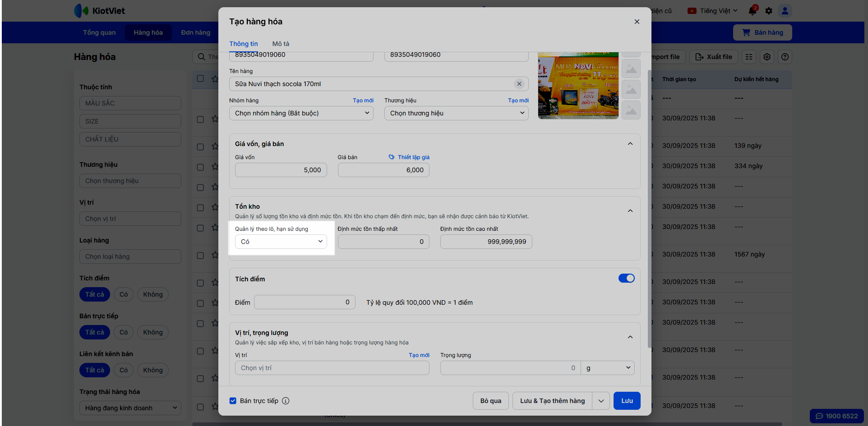Viewport: 868px width, 426px height.
Task: Click the Bỏ qua button
Action: click(490, 401)
